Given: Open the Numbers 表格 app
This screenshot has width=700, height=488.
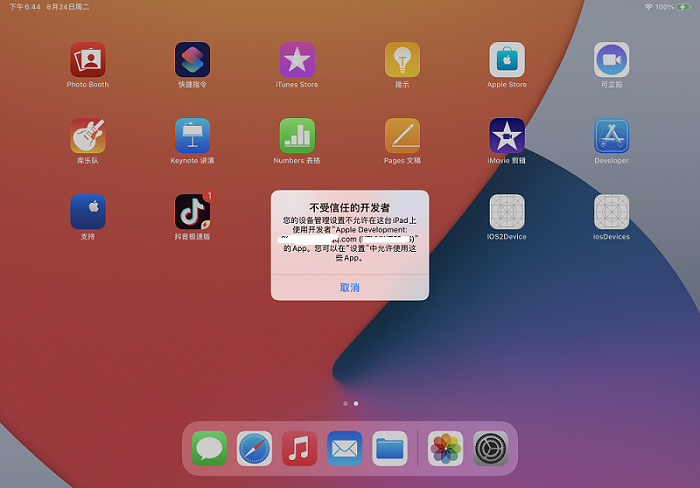Looking at the screenshot, I should click(297, 136).
